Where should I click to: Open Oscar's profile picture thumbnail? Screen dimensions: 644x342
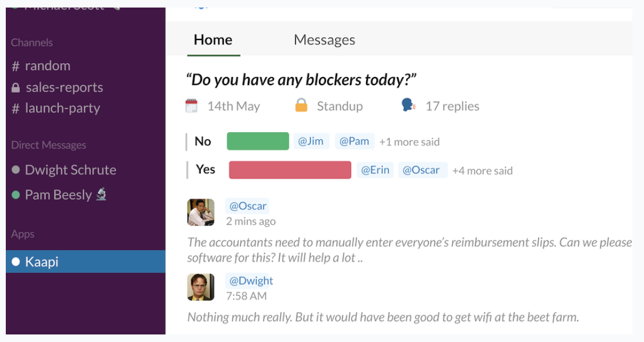(201, 212)
